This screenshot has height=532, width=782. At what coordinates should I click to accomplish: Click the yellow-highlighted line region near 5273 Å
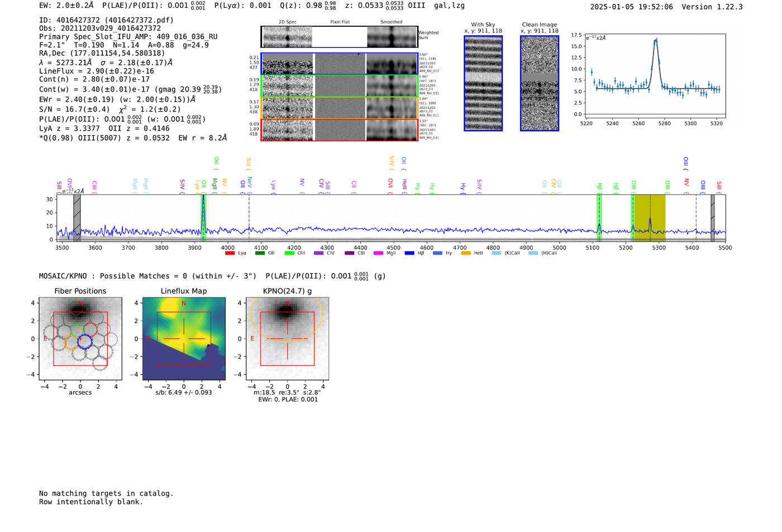(650, 218)
